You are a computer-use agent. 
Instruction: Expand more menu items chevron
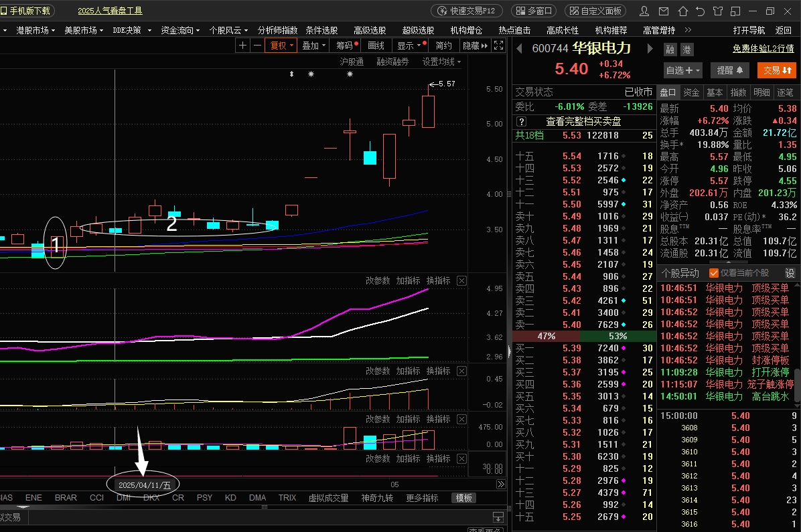688,30
